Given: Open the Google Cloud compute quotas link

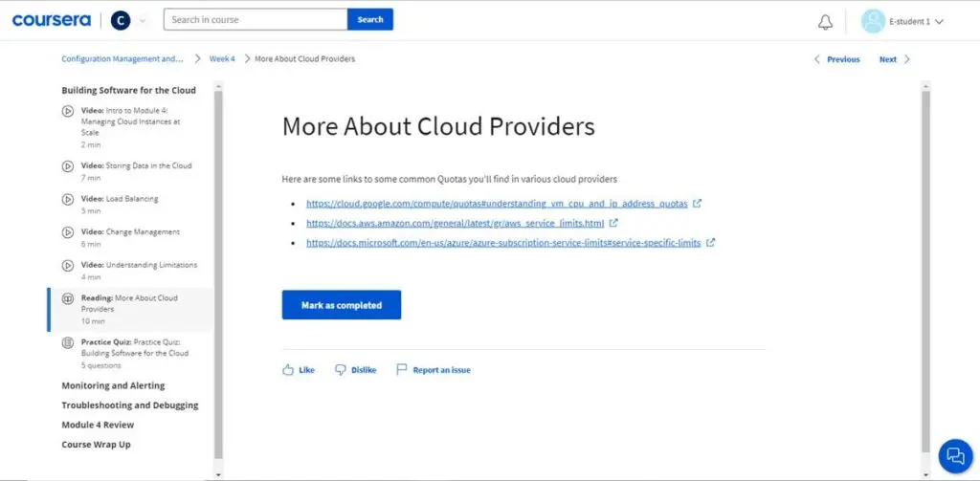Looking at the screenshot, I should coord(497,204).
